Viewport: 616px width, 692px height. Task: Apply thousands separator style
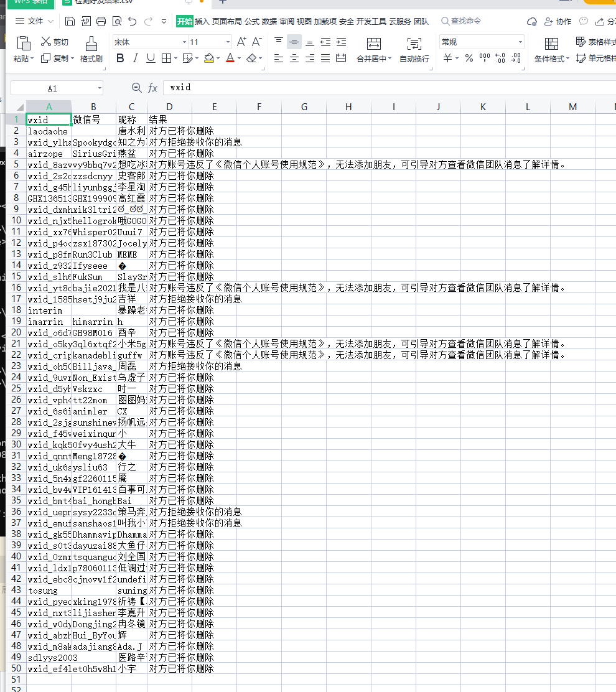(x=485, y=58)
